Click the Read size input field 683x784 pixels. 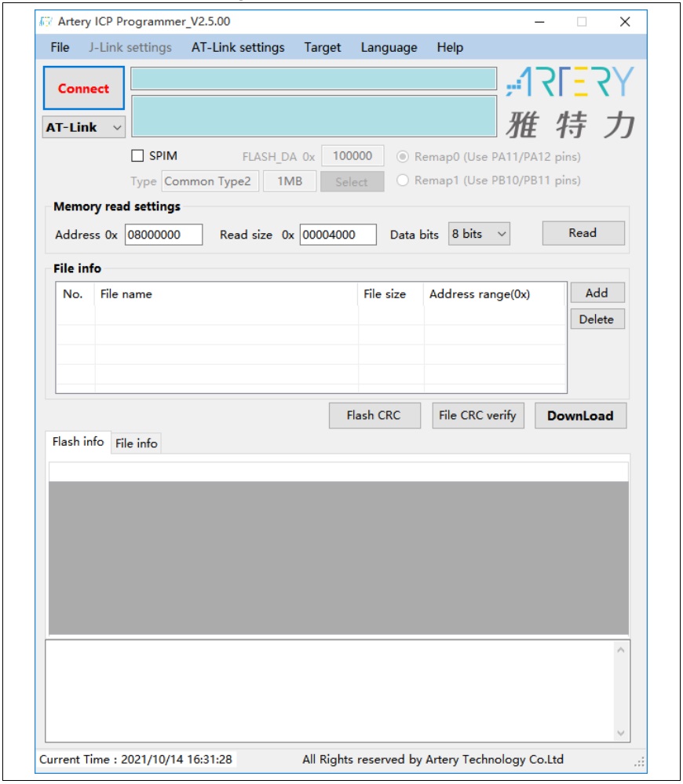point(338,235)
